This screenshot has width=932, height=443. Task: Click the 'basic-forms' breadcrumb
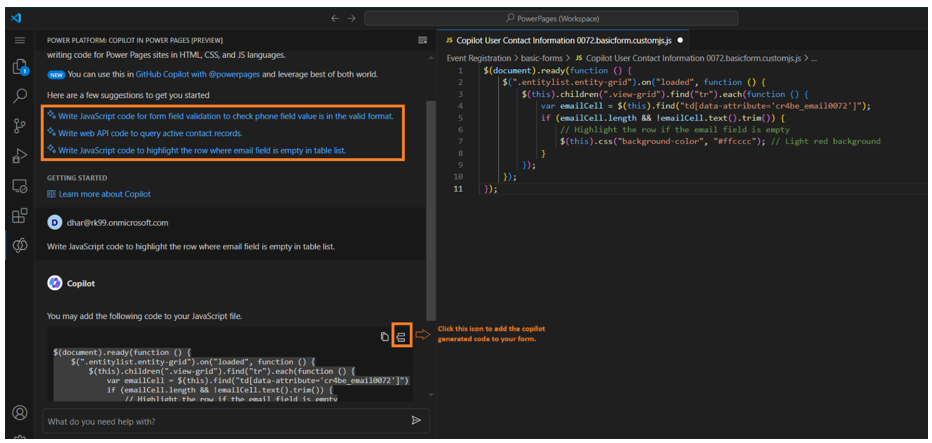point(543,59)
